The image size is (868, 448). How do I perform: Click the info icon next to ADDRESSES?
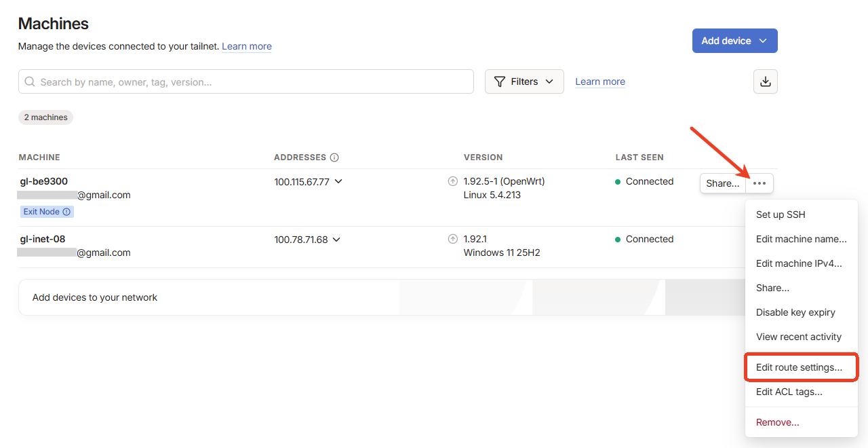tap(334, 157)
